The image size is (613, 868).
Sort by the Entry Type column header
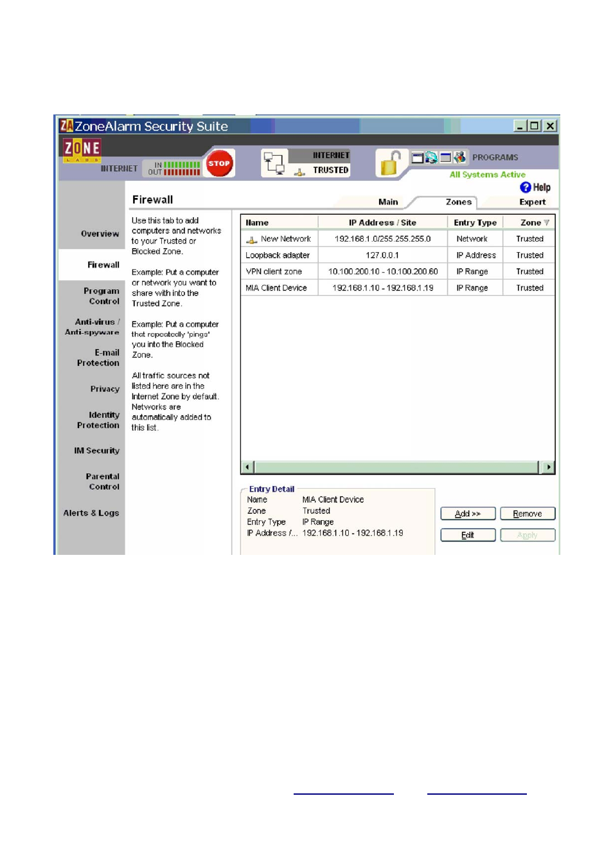point(475,222)
